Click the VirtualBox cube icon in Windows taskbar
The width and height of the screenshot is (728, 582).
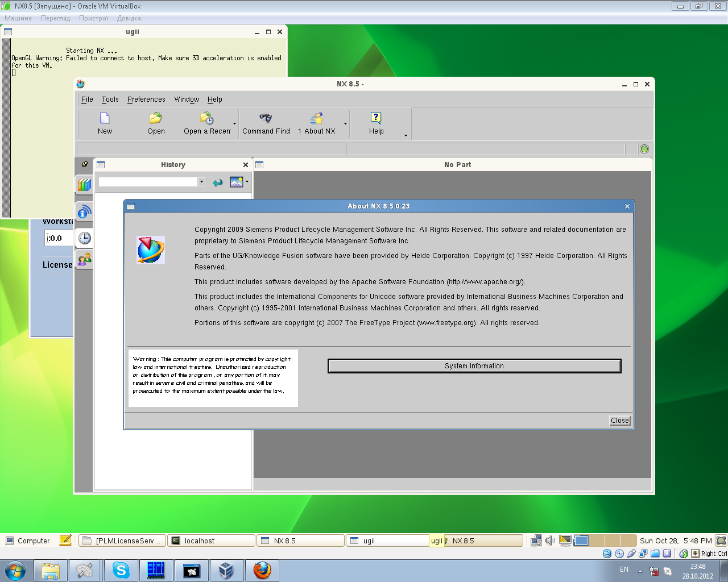226,570
